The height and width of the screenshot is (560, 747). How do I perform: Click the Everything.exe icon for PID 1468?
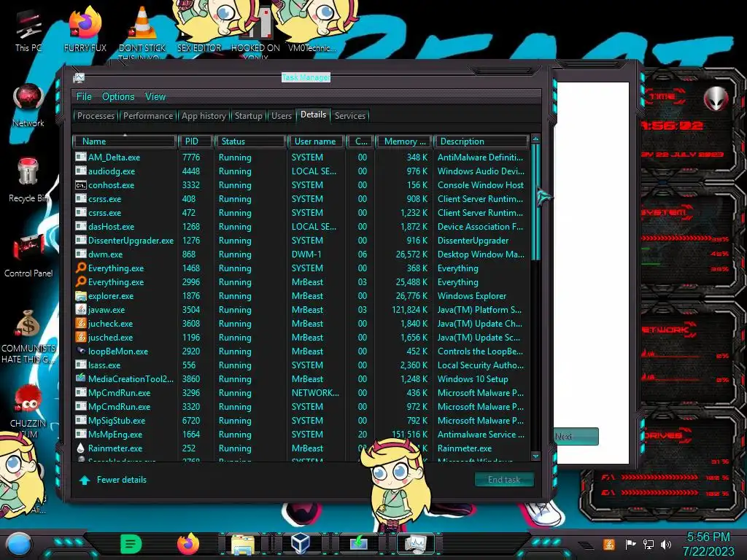point(80,268)
